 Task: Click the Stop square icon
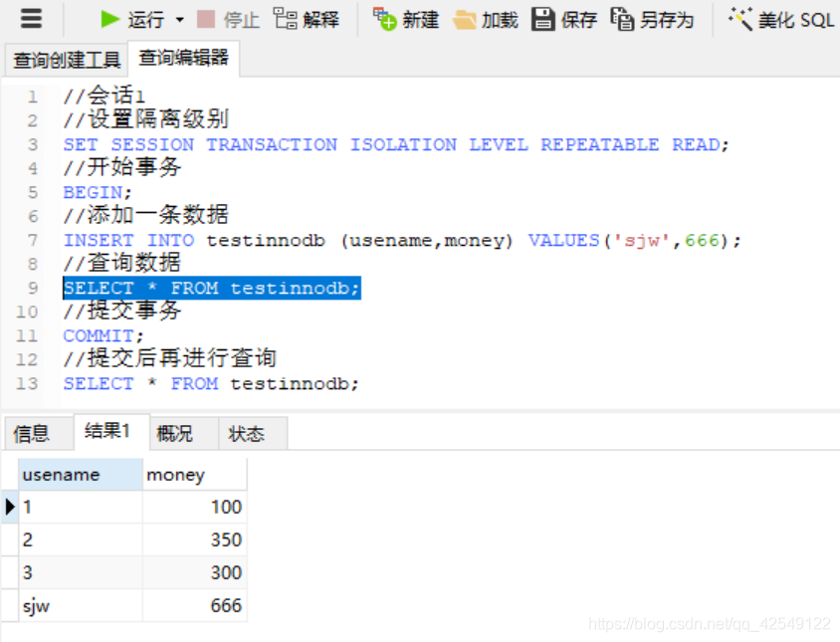(206, 20)
